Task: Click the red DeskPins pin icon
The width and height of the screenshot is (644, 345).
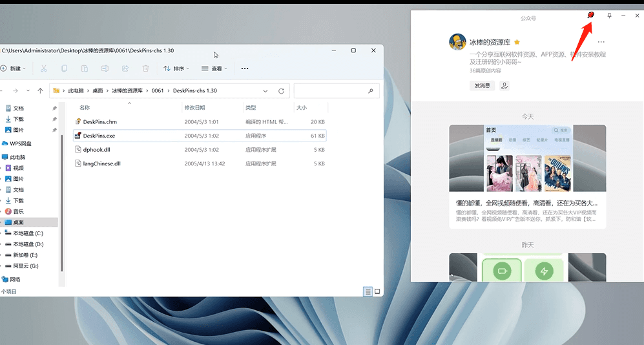Action: click(590, 15)
